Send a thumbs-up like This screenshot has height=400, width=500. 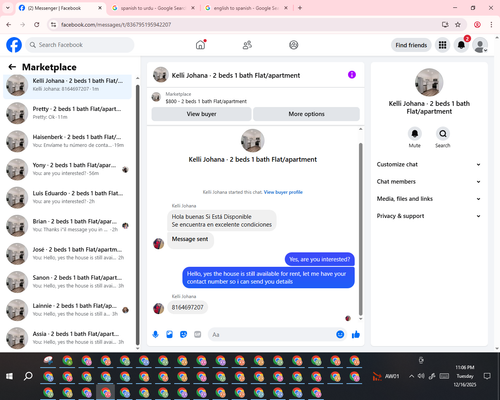pos(356,334)
